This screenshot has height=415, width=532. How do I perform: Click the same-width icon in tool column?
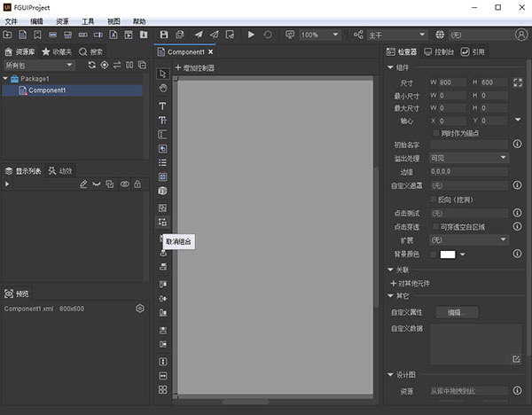(x=162, y=376)
